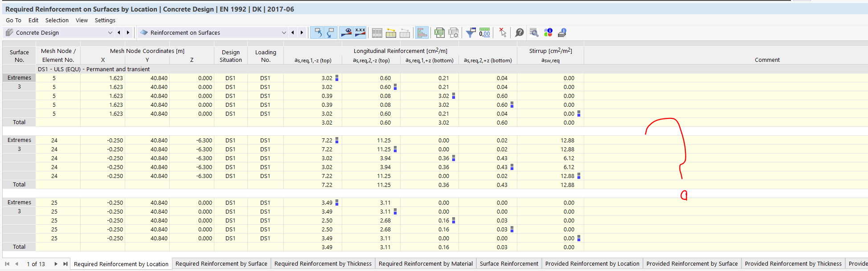This screenshot has height=271, width=868.
Task: Open the Concrete Design dropdown
Action: tap(59, 32)
